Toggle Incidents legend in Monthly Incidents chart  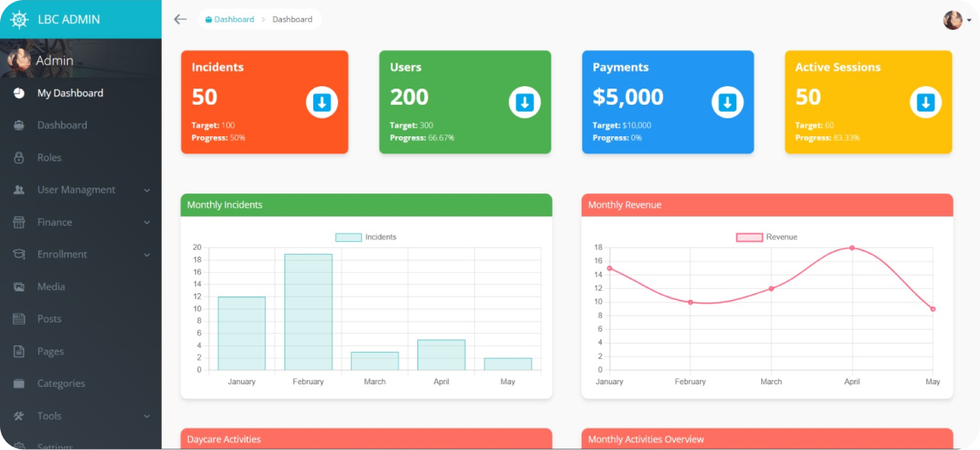366,237
